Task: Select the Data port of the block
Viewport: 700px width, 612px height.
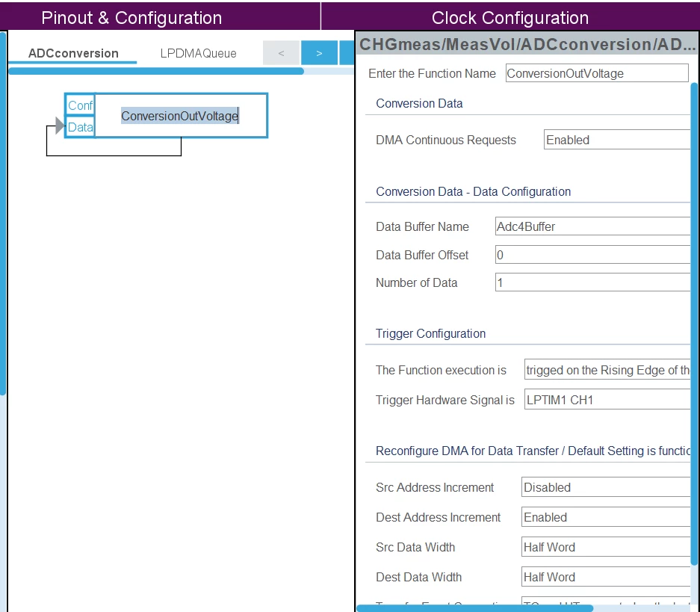Action: tap(81, 127)
